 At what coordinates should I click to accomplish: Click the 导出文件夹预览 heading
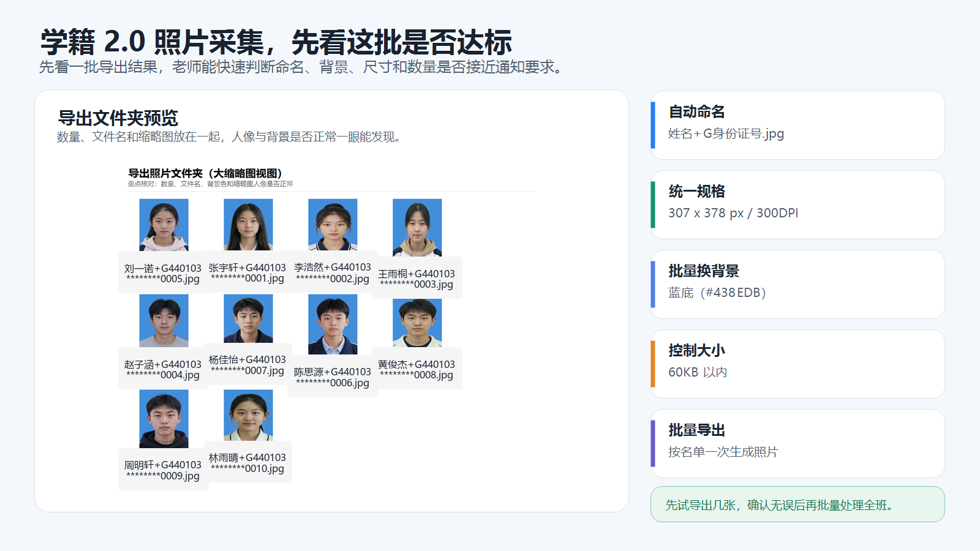tap(118, 118)
